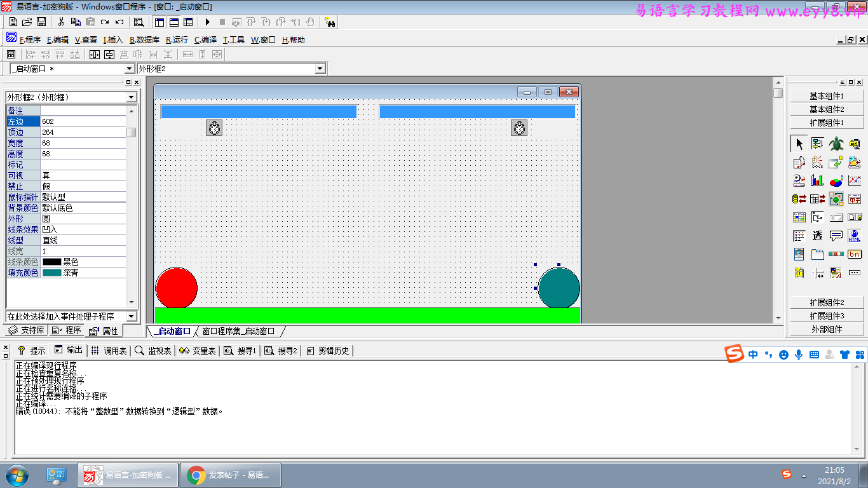This screenshot has height=488, width=868.
Task: Click the Open folder toolbar icon
Action: coord(27,22)
